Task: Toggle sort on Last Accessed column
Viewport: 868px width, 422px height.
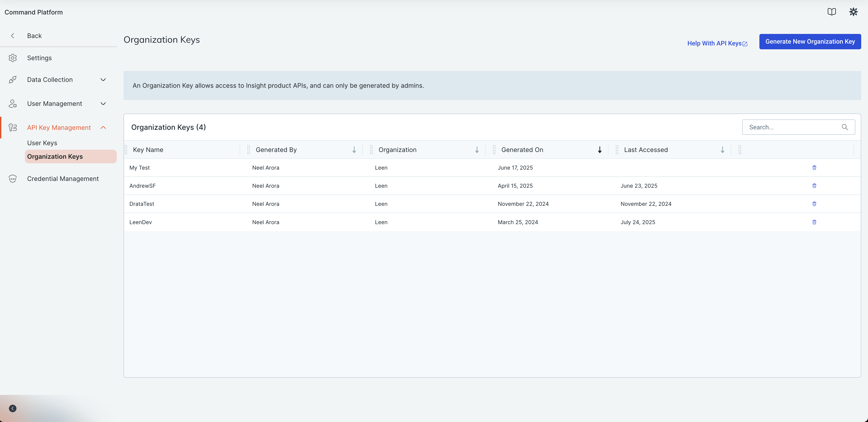Action: pos(722,150)
